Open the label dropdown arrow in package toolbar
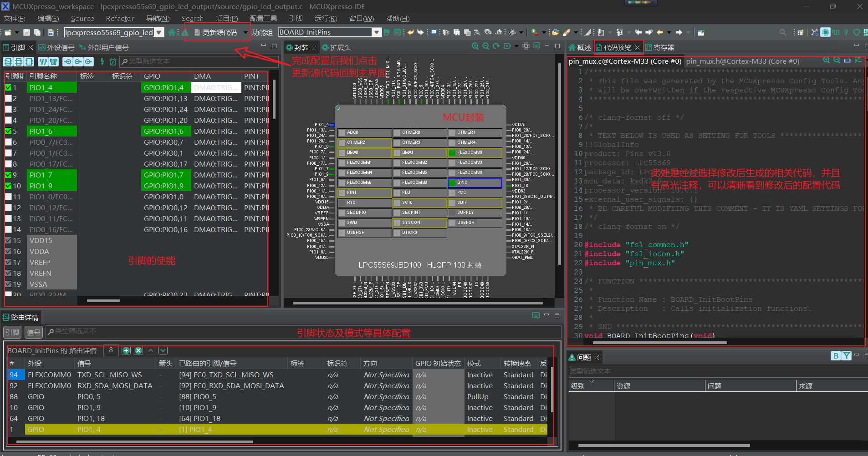Screen dimensions: 868x456 coord(516,46)
